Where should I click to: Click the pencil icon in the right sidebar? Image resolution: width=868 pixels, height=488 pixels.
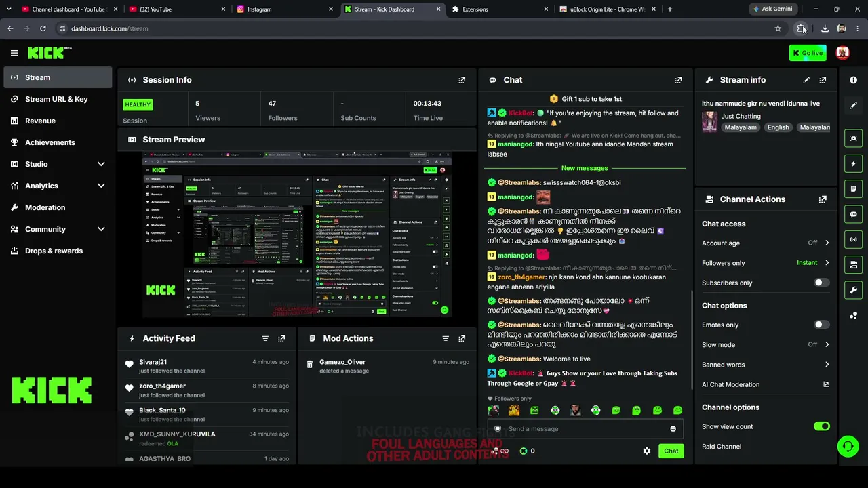coord(854,106)
